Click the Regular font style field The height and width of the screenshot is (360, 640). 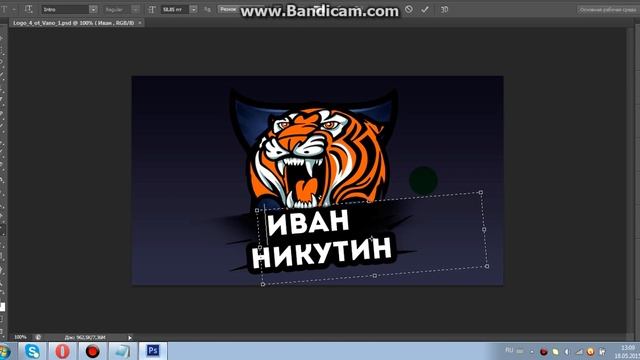[116, 9]
